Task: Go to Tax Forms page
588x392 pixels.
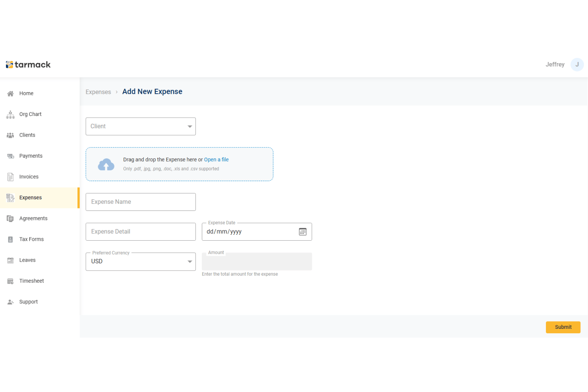Action: [x=40, y=239]
